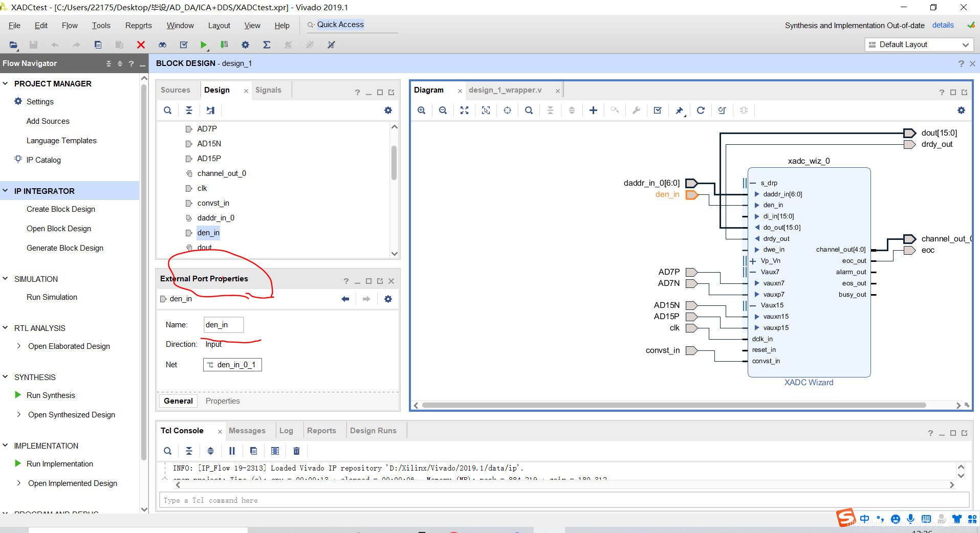Search in the Tcl Console
The image size is (980, 533).
click(167, 451)
